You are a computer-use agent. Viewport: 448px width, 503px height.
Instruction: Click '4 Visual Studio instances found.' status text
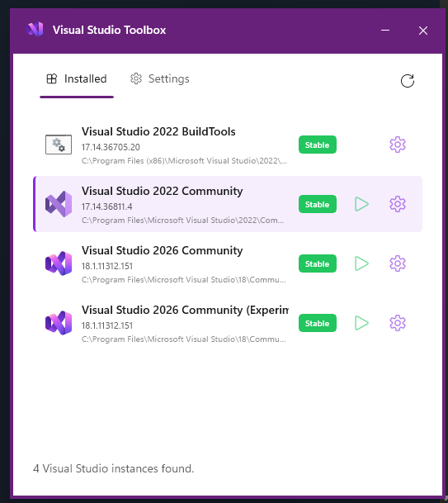click(x=113, y=468)
